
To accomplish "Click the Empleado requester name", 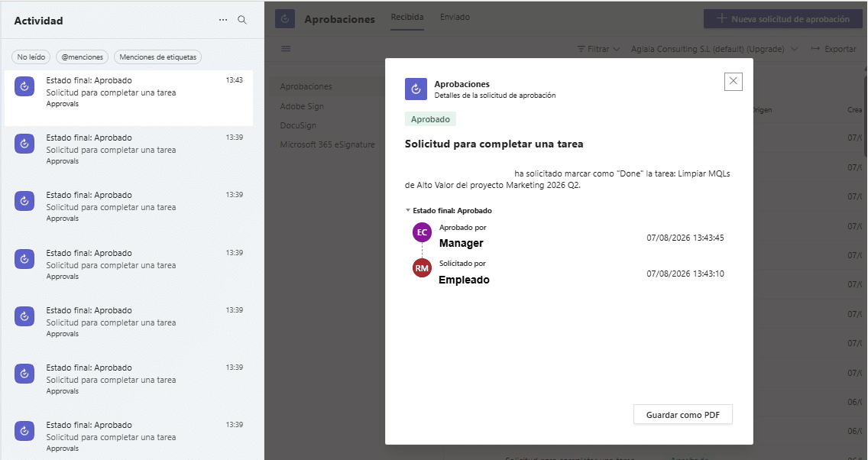I will pyautogui.click(x=464, y=280).
